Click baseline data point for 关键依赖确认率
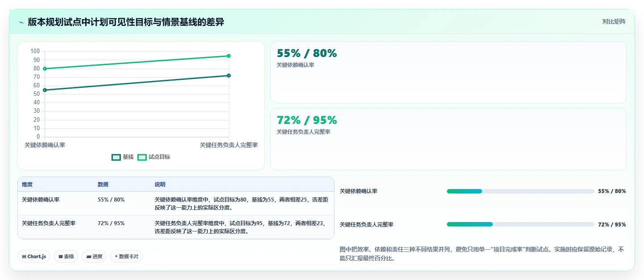The image size is (644, 280). coord(45,90)
